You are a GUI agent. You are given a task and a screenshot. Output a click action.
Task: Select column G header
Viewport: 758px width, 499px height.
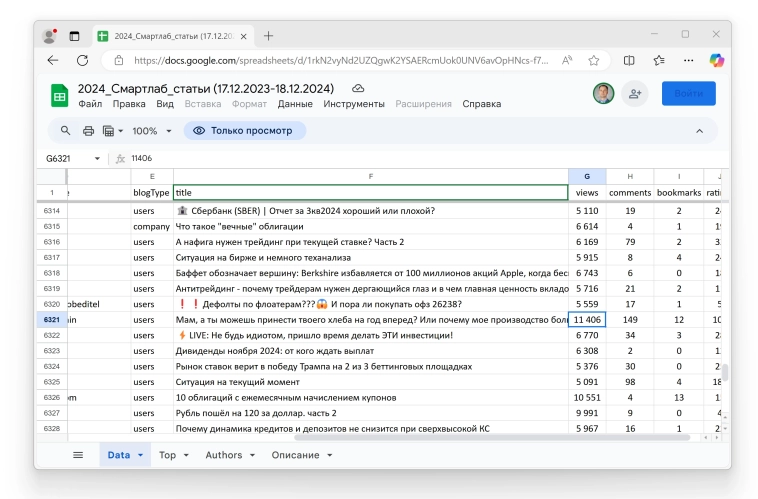(x=587, y=176)
